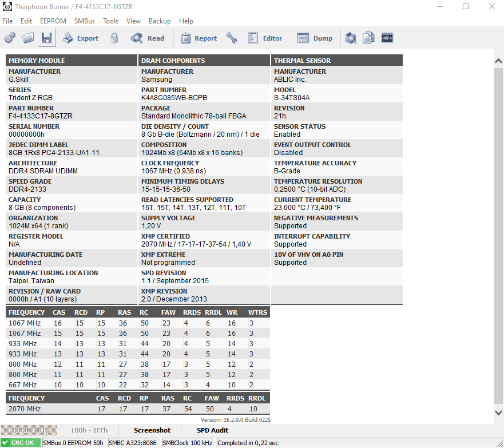Click the resize grip at window corner

point(500,444)
